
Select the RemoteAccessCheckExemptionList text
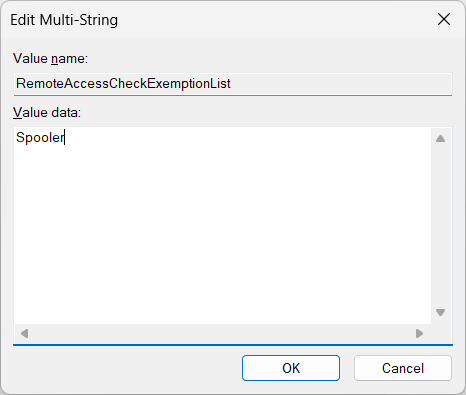click(123, 83)
